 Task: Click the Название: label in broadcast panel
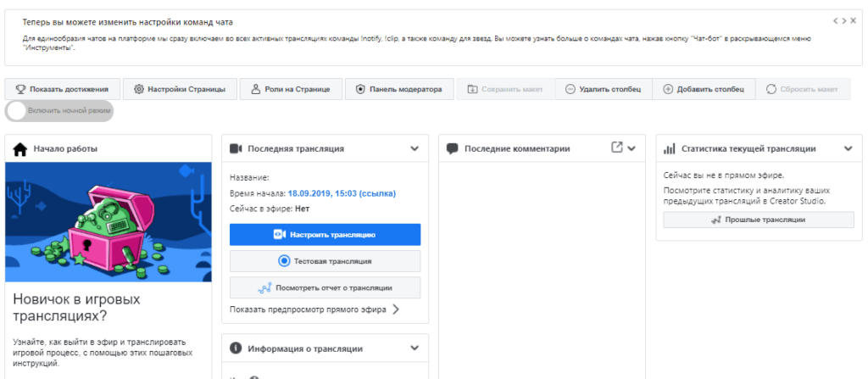point(249,178)
